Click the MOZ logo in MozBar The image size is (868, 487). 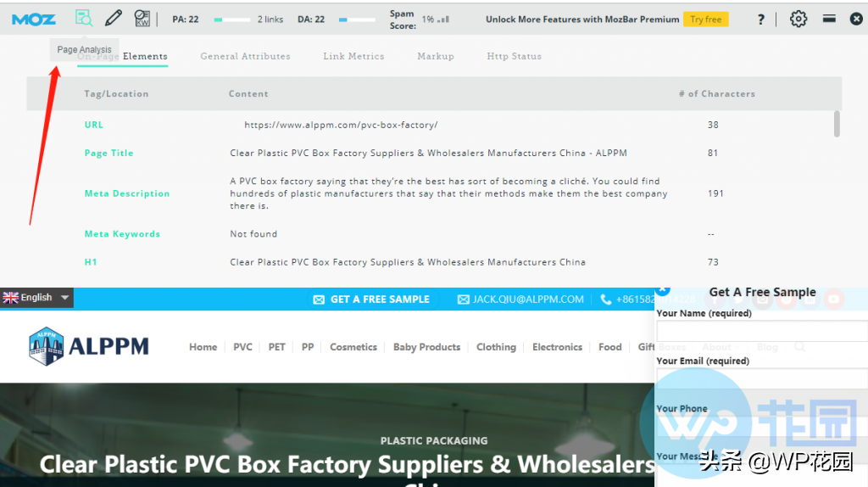(x=34, y=20)
